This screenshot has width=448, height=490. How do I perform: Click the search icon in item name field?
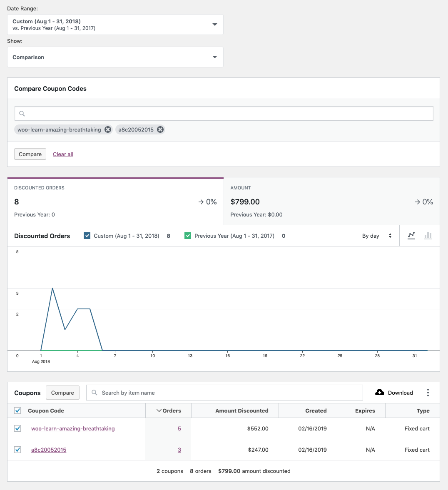[95, 393]
